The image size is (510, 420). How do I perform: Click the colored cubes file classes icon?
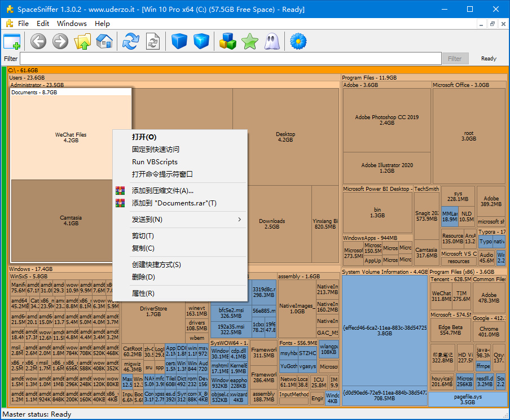(227, 41)
